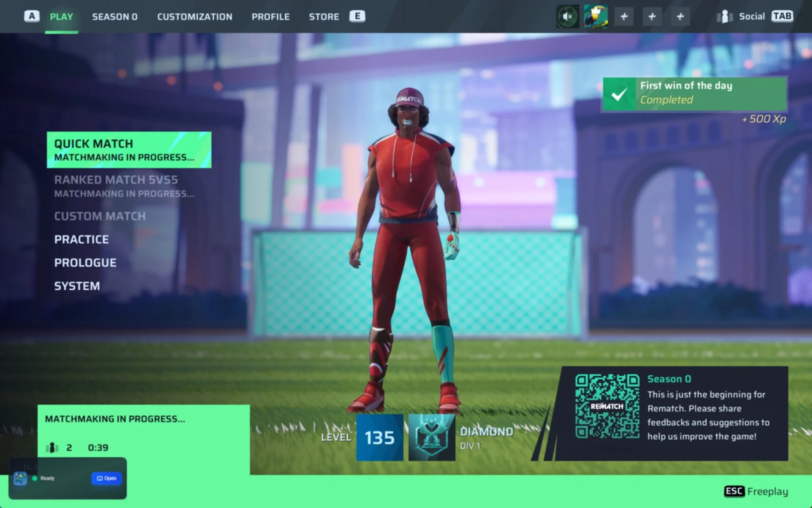Click the Season 0 news heading

click(669, 379)
